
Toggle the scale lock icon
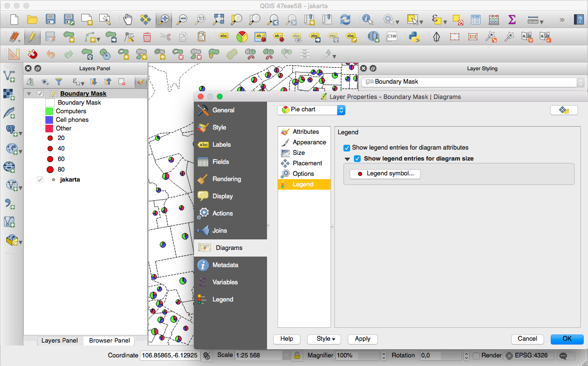[x=297, y=355]
